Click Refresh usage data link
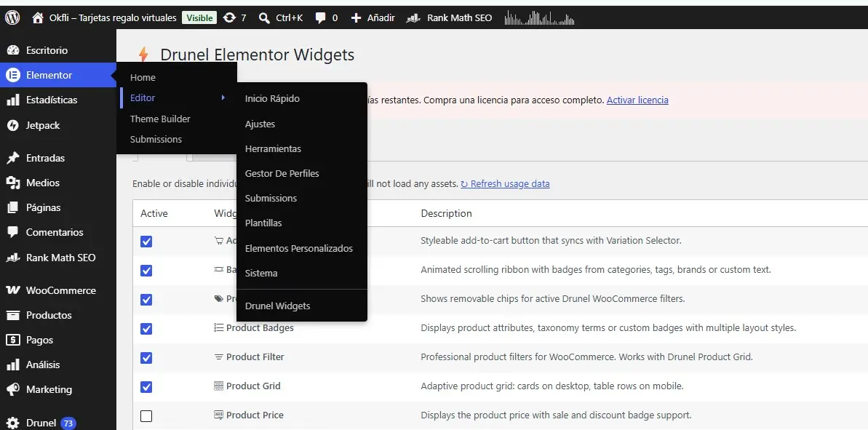 [506, 184]
